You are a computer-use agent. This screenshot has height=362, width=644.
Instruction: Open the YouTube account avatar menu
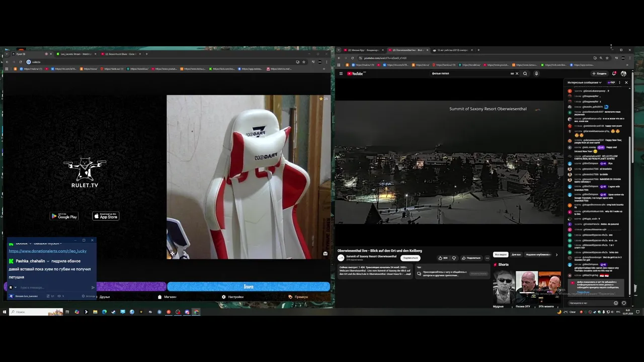coord(623,73)
